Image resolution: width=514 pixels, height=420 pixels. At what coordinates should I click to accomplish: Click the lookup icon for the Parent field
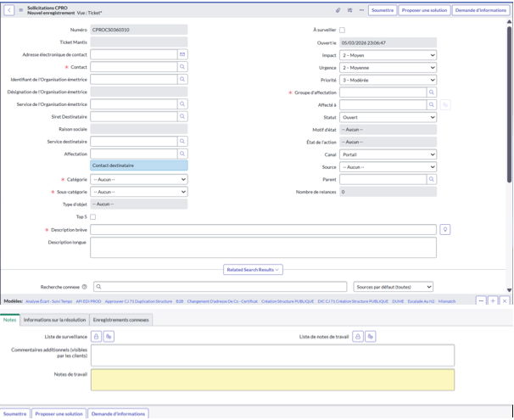tap(431, 179)
